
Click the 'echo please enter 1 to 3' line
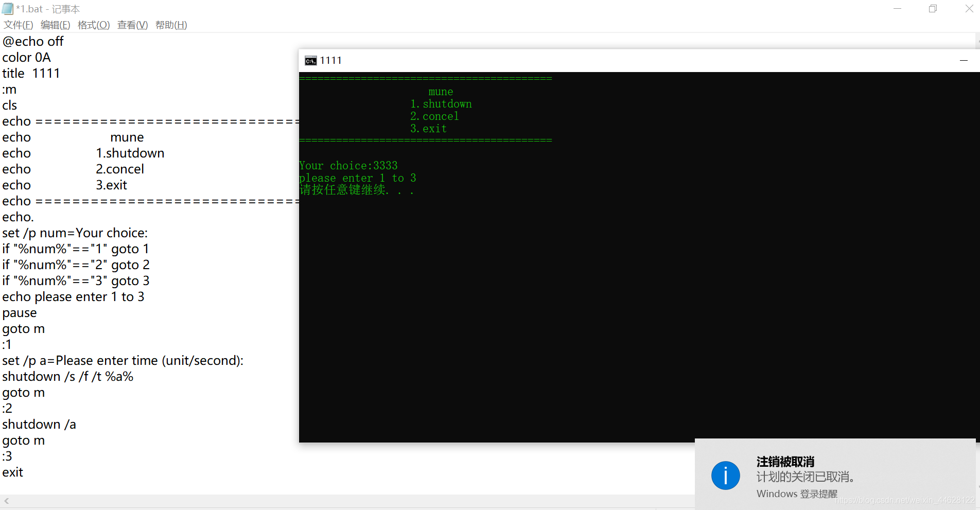point(73,296)
